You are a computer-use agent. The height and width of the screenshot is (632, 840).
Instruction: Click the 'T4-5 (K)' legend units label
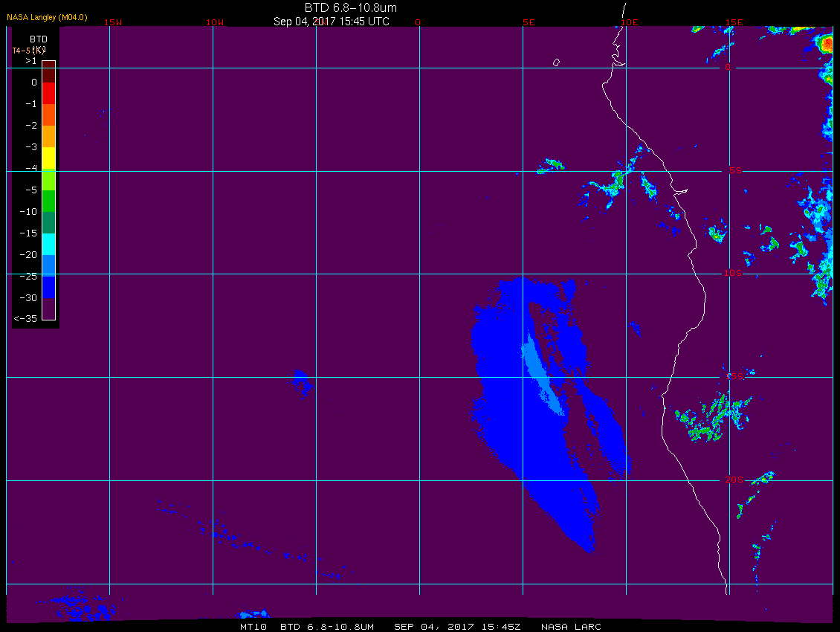29,51
